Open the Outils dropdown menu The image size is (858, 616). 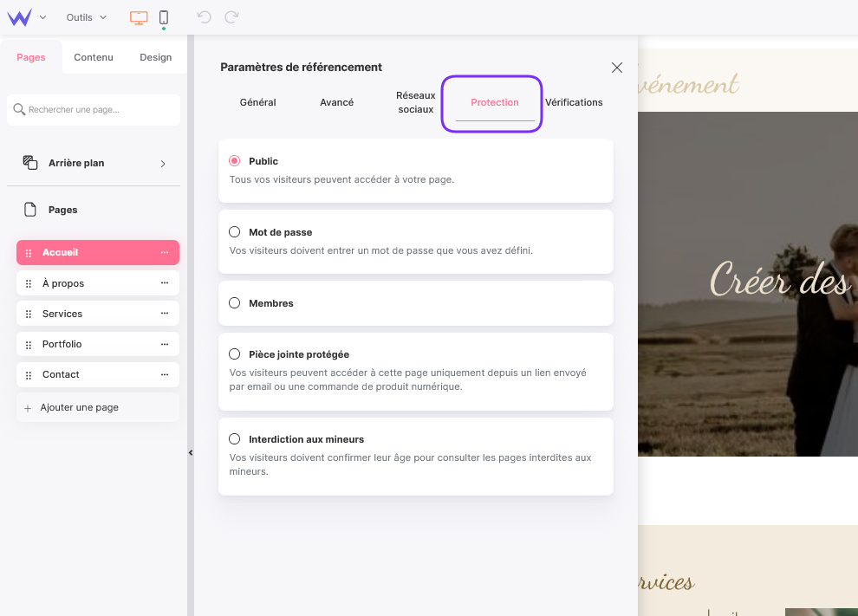pyautogui.click(x=86, y=17)
